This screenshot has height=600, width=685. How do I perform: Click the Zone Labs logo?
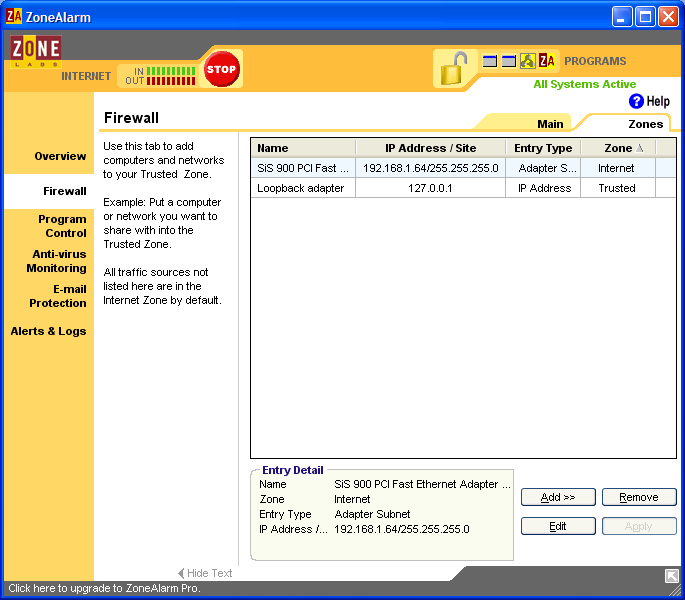tap(36, 51)
